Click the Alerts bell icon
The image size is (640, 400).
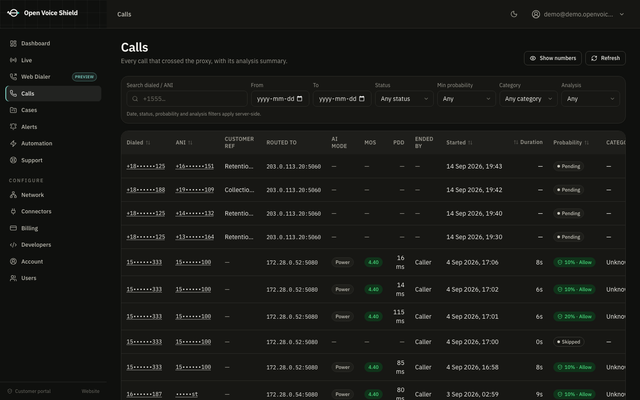(x=13, y=127)
